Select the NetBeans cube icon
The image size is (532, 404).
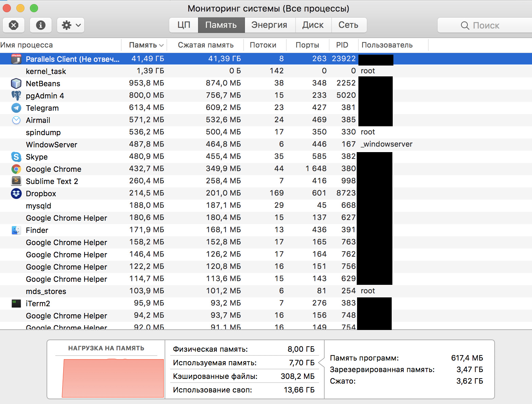coord(16,84)
